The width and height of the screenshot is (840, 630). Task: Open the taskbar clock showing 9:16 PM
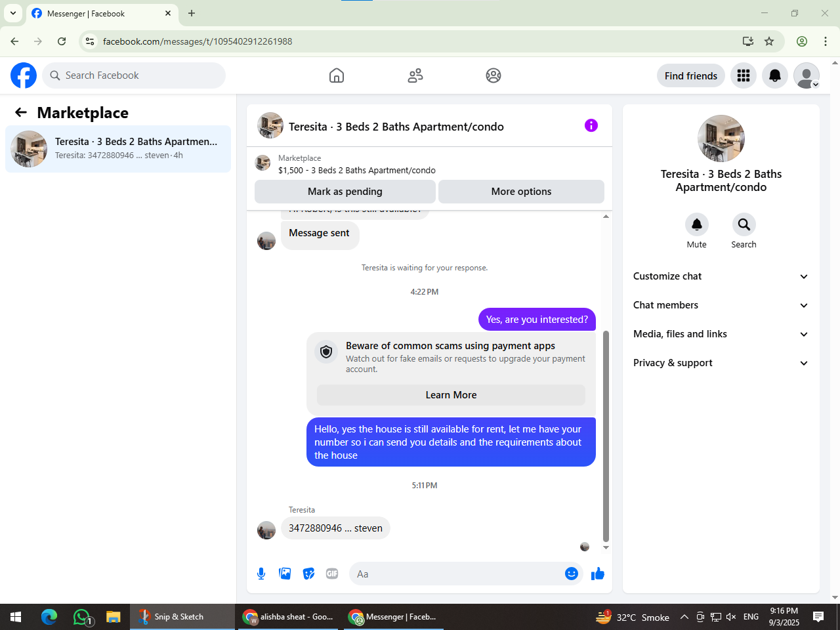point(784,617)
